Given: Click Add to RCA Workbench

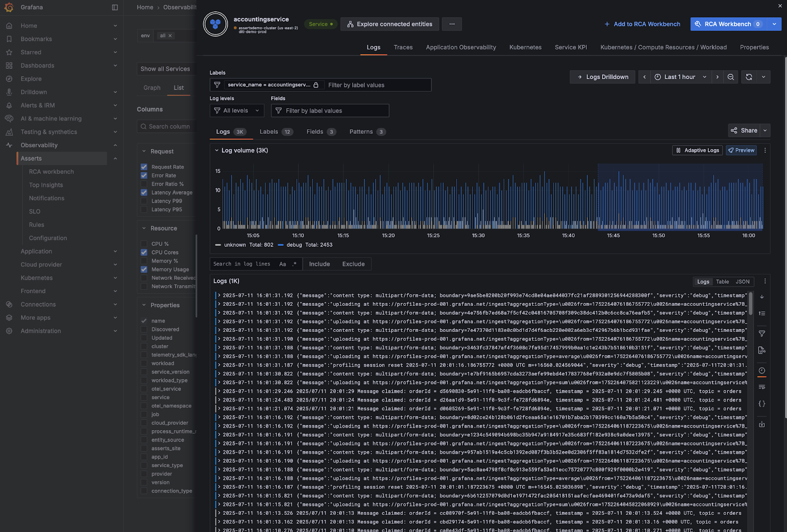Looking at the screenshot, I should tap(642, 24).
